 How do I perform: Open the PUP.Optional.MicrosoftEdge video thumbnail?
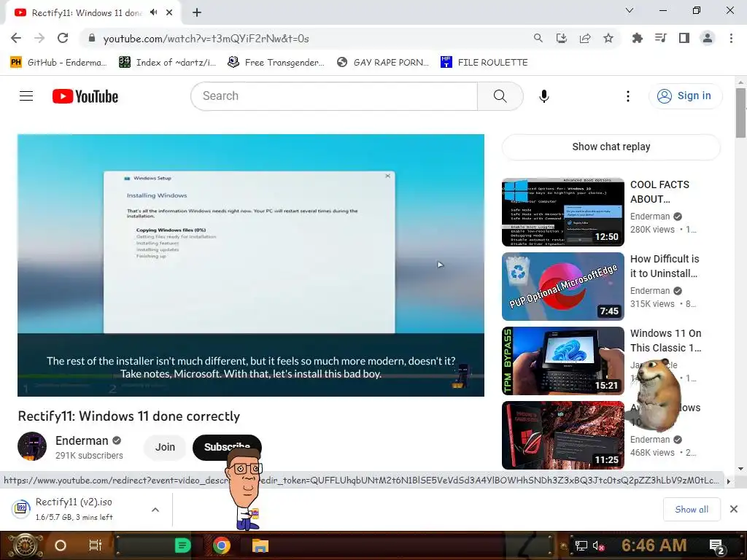click(562, 286)
